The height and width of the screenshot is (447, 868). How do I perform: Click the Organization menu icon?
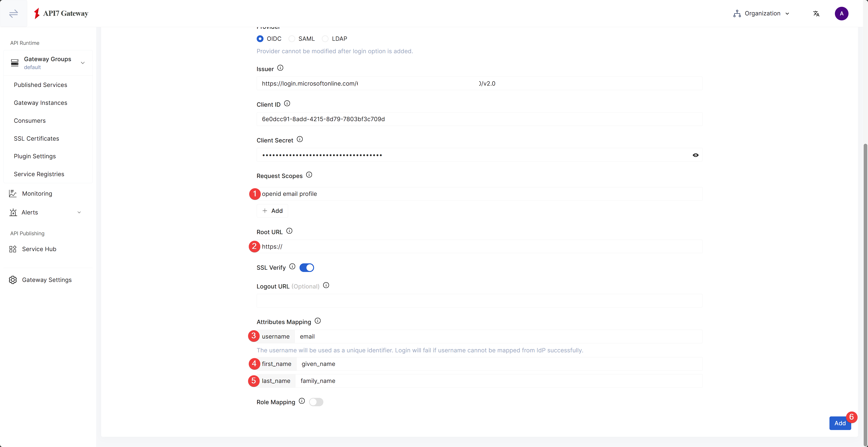737,13
